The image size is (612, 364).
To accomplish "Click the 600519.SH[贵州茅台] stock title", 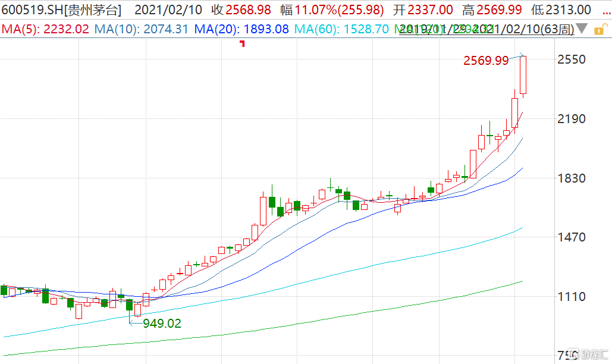I will point(62,10).
